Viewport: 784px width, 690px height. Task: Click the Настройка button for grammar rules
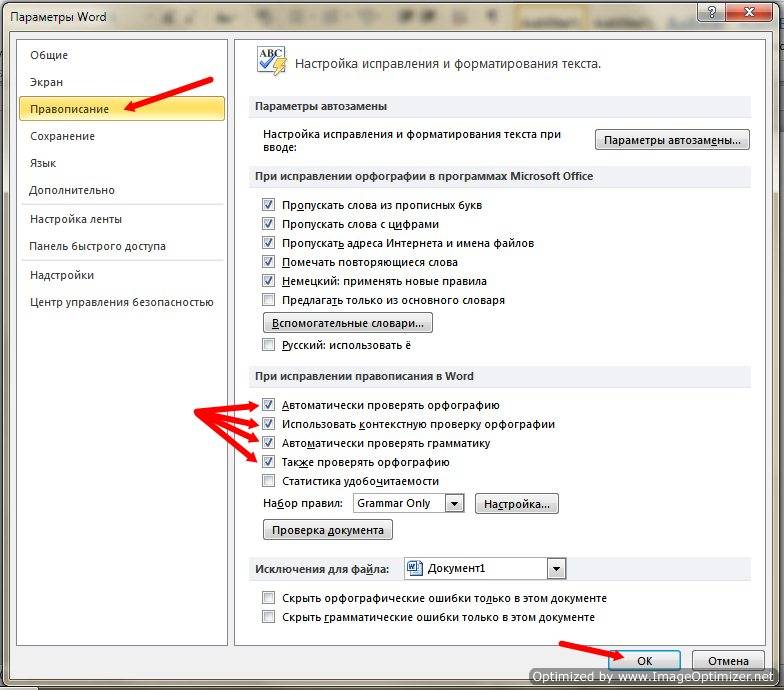516,504
